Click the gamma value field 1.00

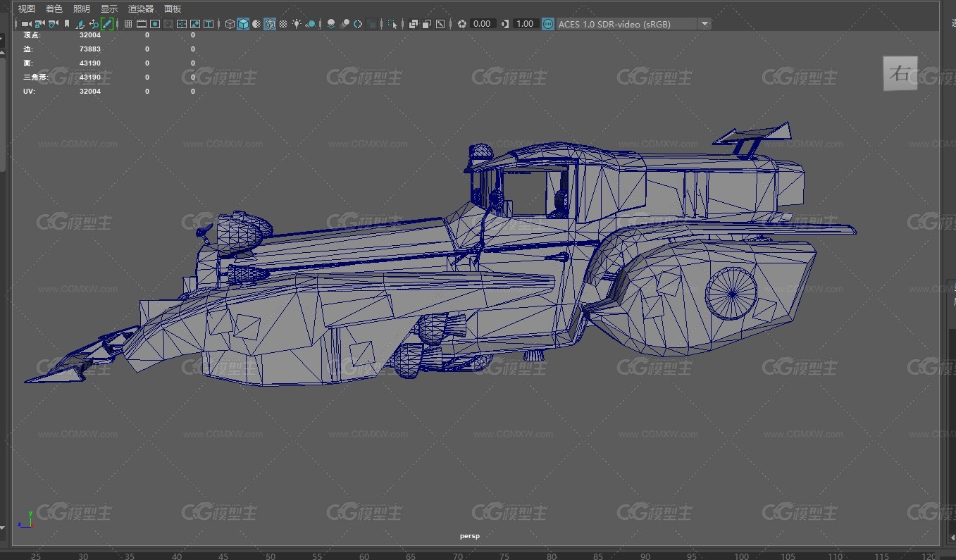coord(526,24)
